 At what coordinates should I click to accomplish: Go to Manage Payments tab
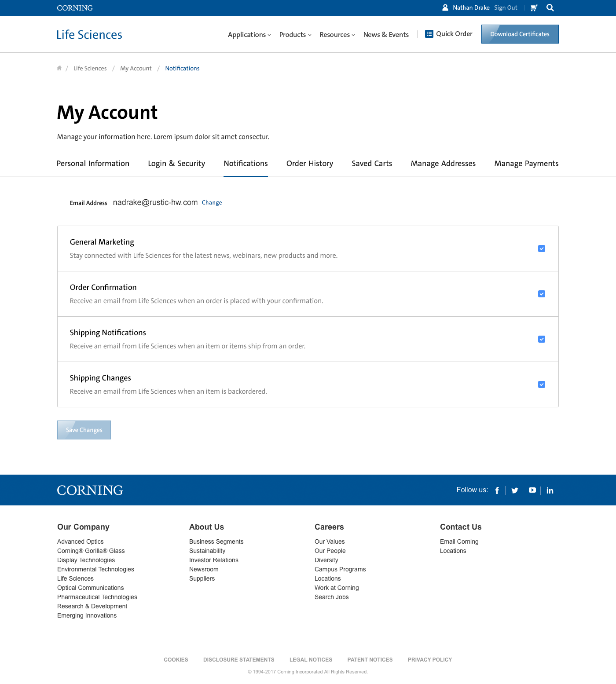click(526, 164)
